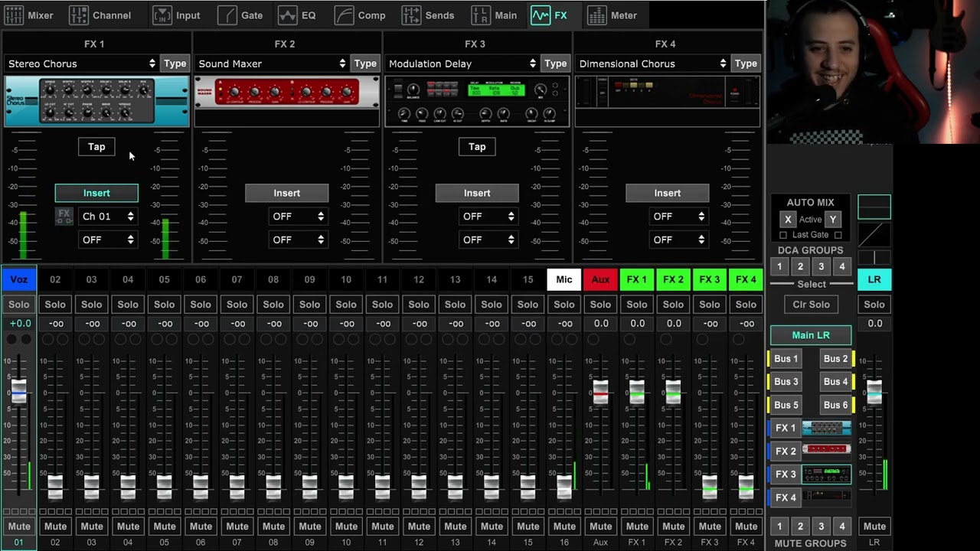Viewport: 980px width, 551px height.
Task: Click the Type button for FX 2
Action: pos(365,64)
